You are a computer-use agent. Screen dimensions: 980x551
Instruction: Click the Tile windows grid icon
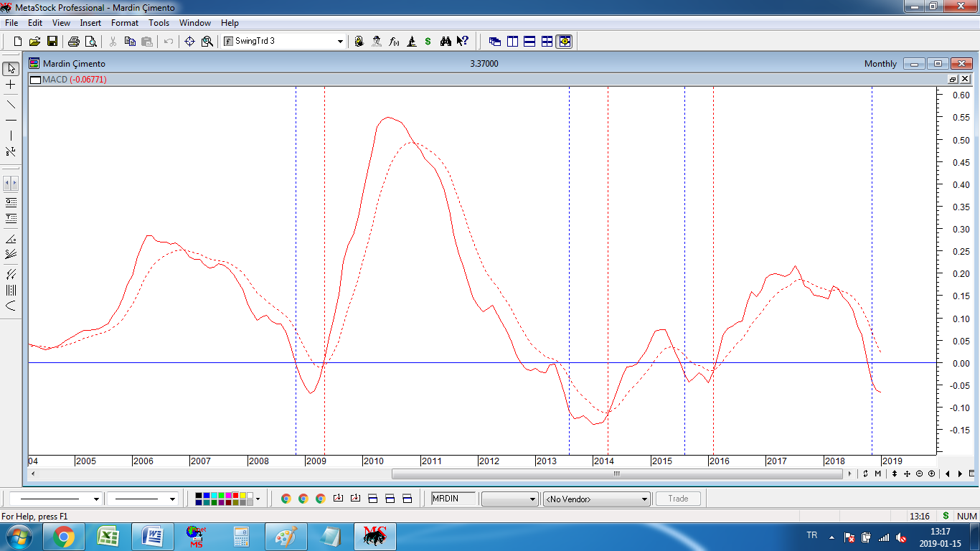pos(547,42)
